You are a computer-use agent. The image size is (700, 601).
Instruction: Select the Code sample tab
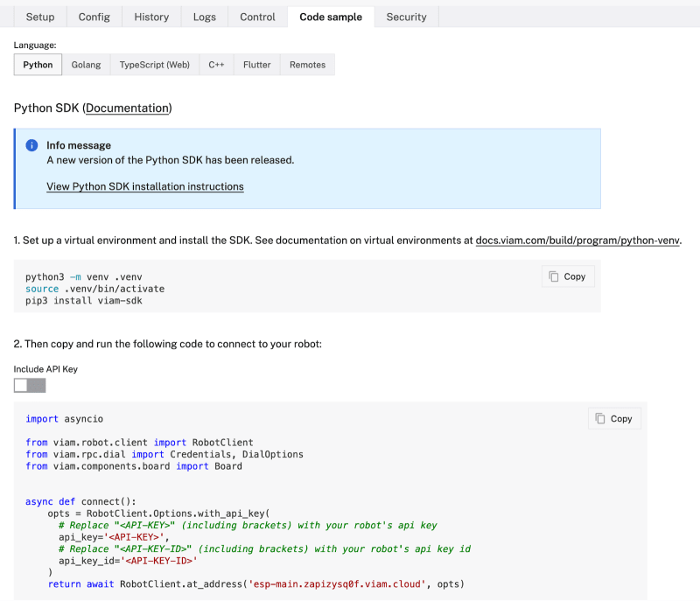(x=331, y=17)
